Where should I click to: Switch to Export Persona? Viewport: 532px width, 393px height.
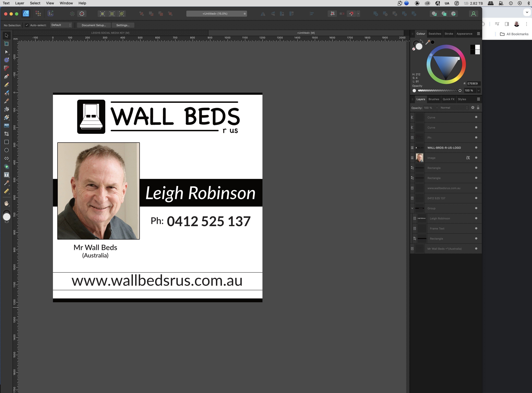click(50, 14)
